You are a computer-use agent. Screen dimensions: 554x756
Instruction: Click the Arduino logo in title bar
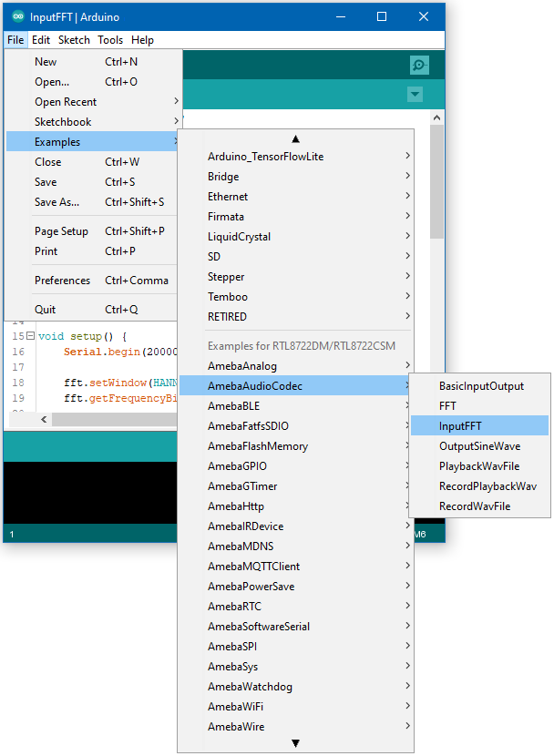point(17,16)
